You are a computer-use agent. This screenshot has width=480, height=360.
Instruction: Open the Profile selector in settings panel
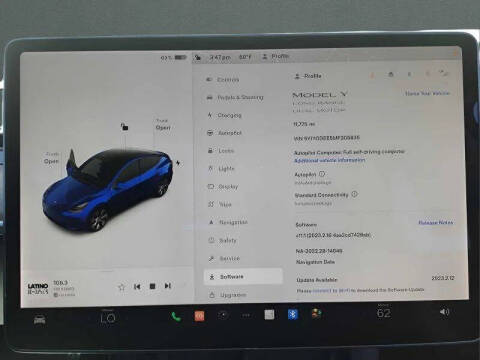tap(308, 76)
